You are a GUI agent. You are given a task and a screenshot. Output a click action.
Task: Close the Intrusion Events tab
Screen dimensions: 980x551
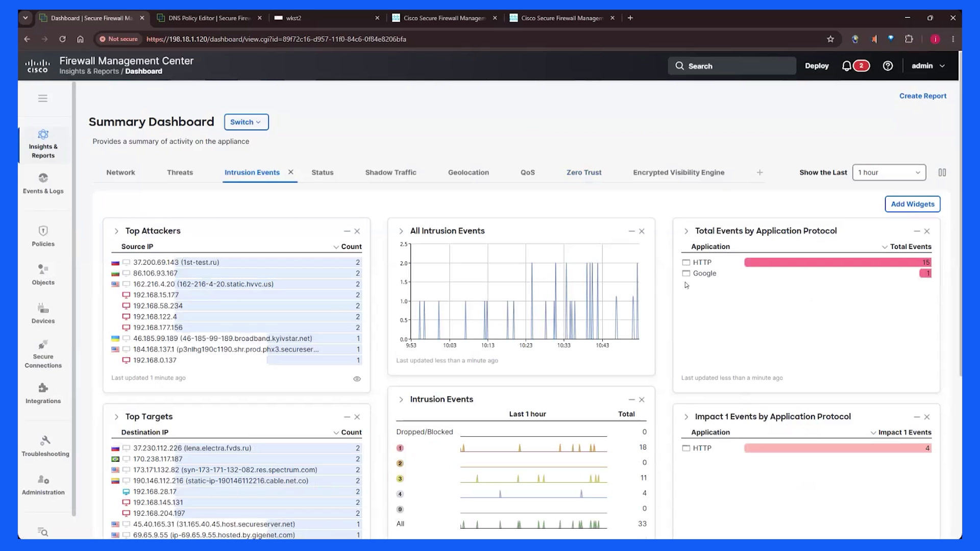[x=290, y=172]
